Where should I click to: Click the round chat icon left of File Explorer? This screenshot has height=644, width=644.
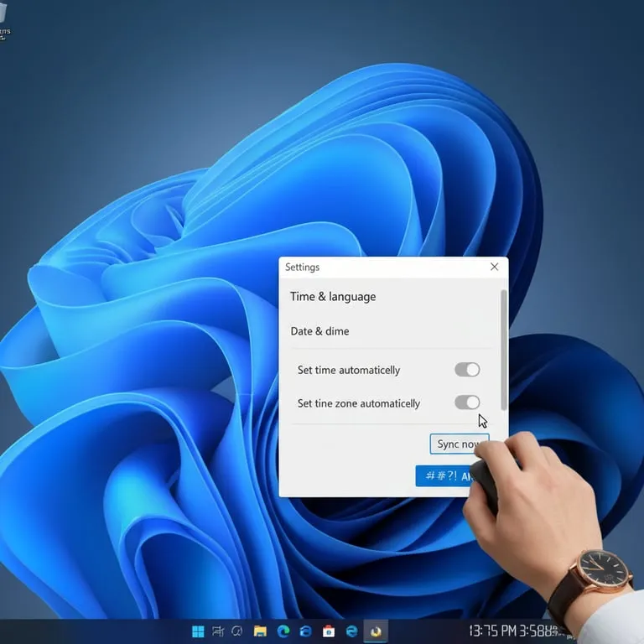click(237, 631)
